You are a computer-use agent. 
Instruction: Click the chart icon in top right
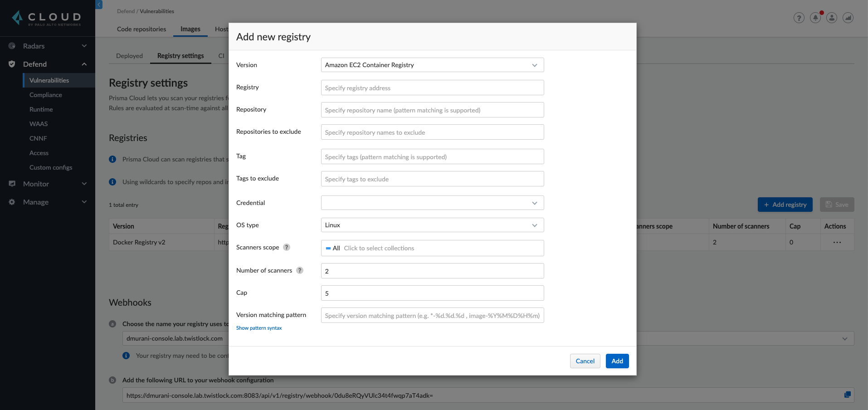(848, 18)
